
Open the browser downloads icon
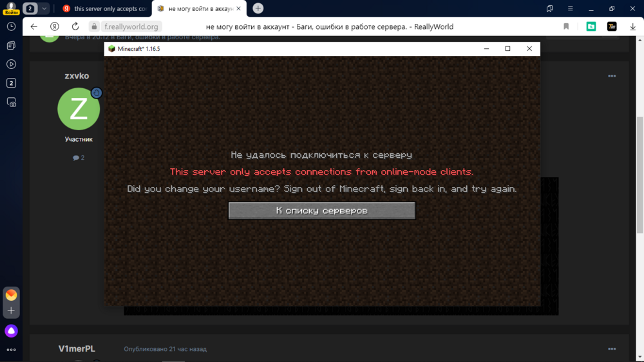point(633,26)
